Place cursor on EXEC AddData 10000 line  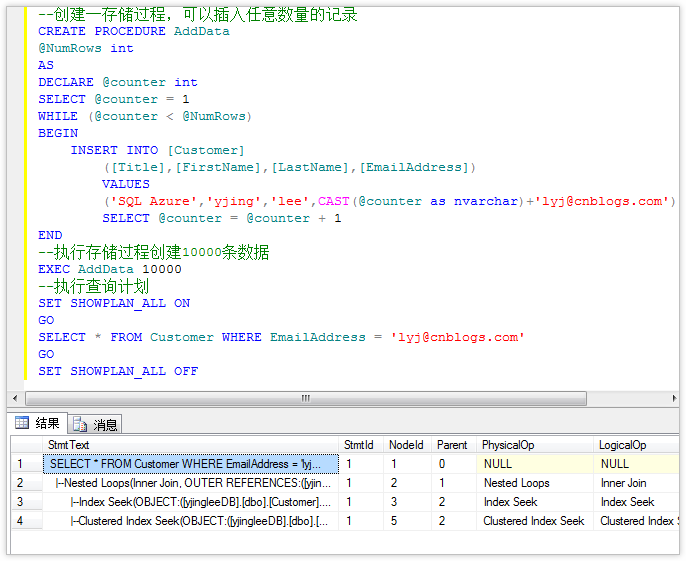(x=110, y=269)
